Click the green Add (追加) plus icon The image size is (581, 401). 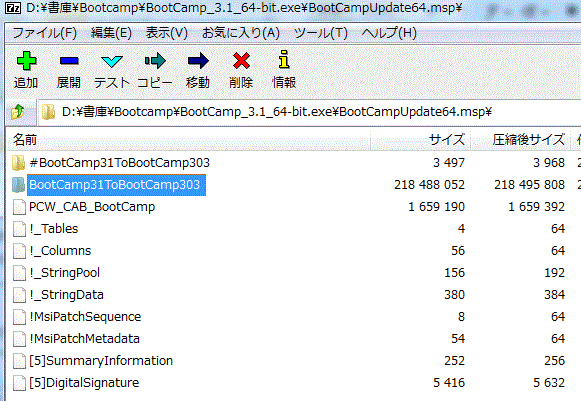(26, 60)
